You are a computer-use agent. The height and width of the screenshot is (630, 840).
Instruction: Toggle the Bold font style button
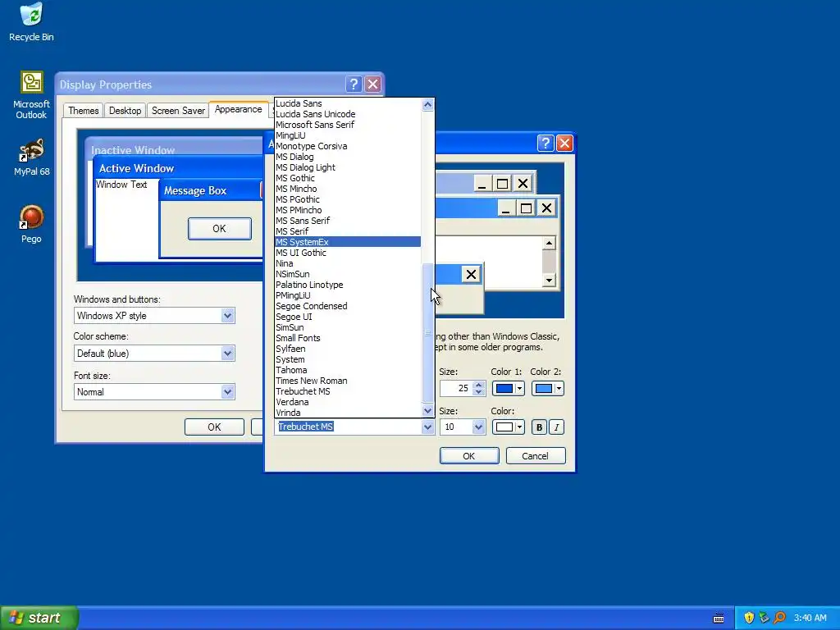pos(539,427)
